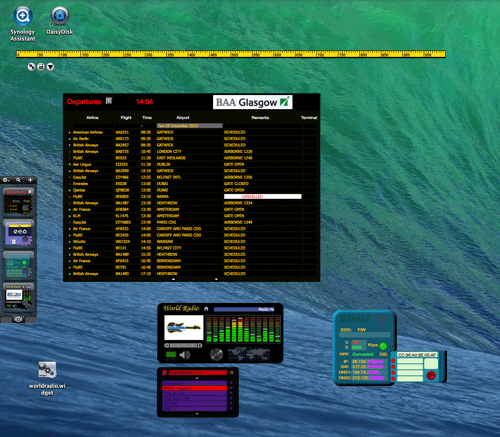The height and width of the screenshot is (437, 500).
Task: Open the purple cassette widget thumbnail in dock
Action: click(x=18, y=233)
